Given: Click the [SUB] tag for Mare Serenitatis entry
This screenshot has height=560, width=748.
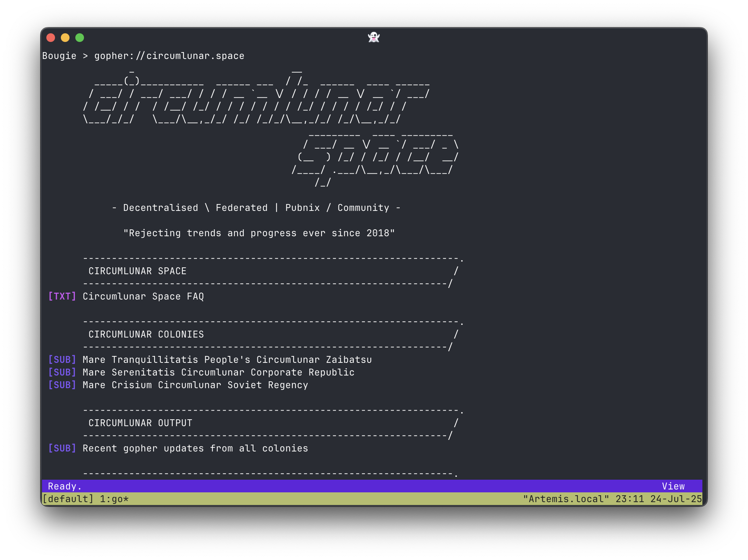Looking at the screenshot, I should coord(62,372).
